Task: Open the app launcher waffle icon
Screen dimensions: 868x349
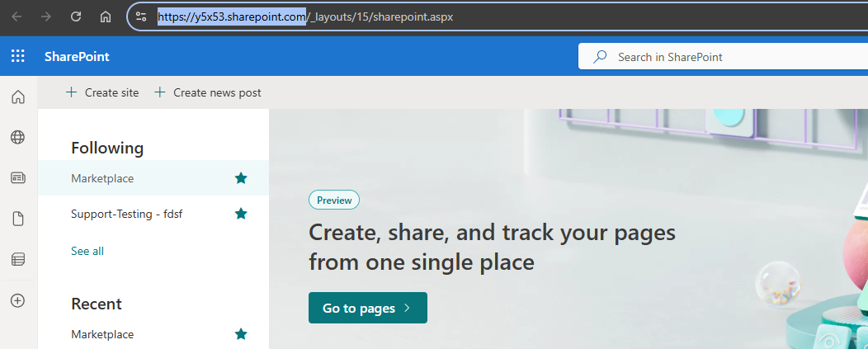Action: [x=17, y=56]
